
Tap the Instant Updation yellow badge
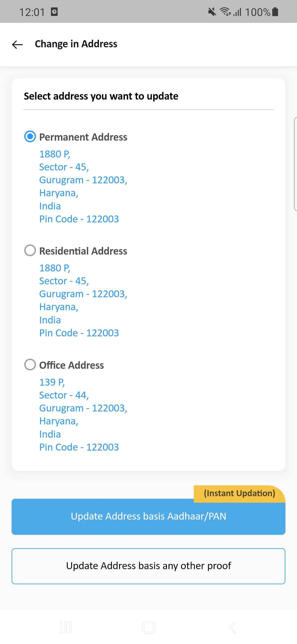[x=239, y=493]
